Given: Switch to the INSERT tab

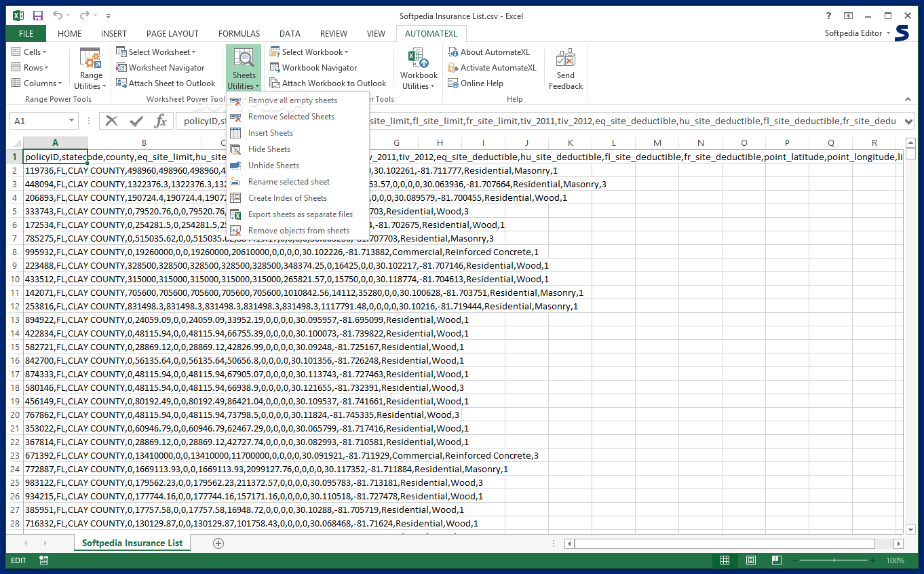Looking at the screenshot, I should click(114, 34).
